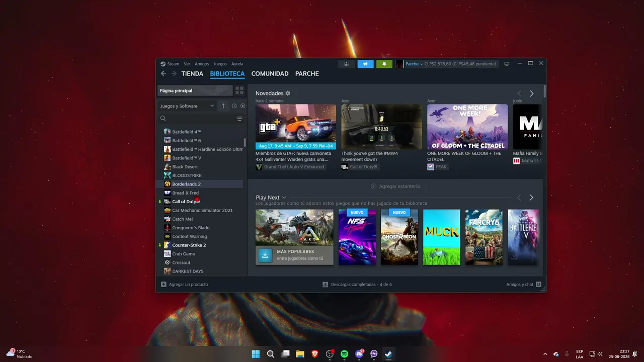Toggle the recent activity clock filter
Screen dimensions: 644x362
click(x=234, y=106)
